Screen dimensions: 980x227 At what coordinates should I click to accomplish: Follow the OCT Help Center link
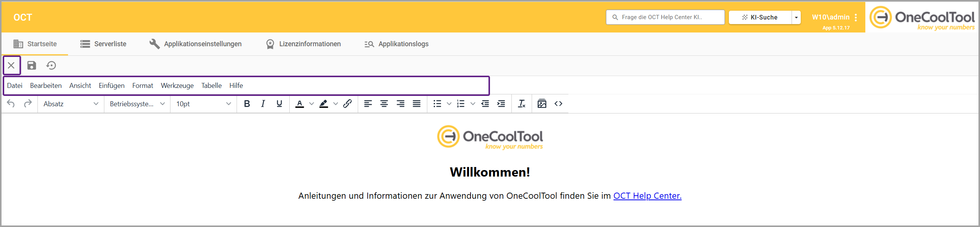click(647, 196)
